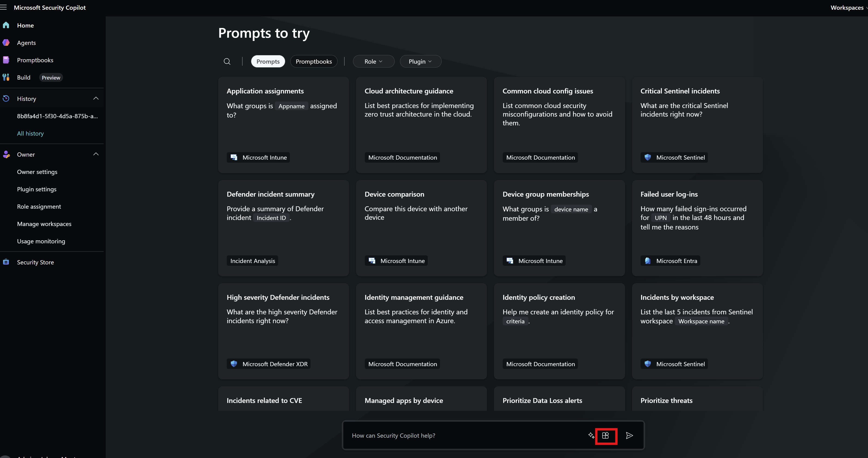Screen dimensions: 868x458
Task: Open Plugin settings
Action: pyautogui.click(x=37, y=189)
